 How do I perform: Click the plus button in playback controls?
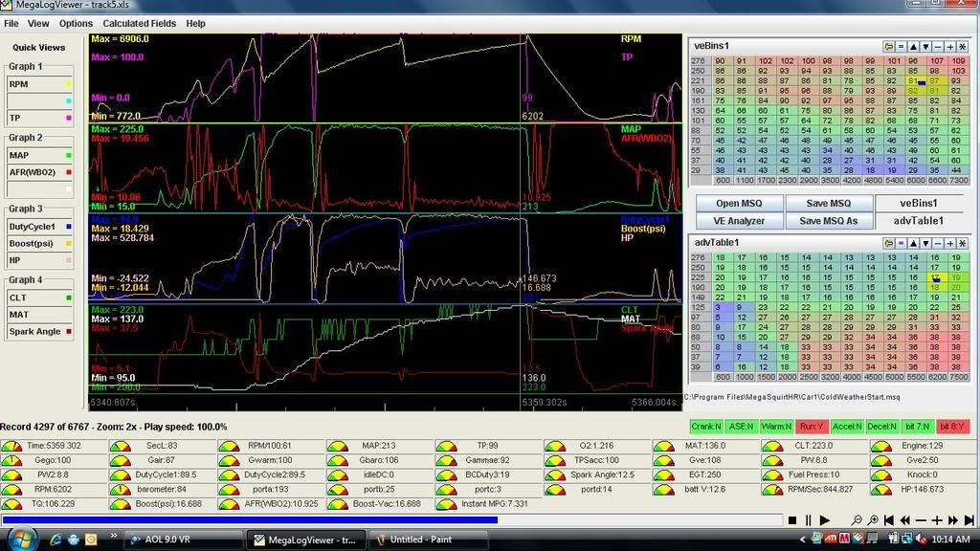coord(937,519)
